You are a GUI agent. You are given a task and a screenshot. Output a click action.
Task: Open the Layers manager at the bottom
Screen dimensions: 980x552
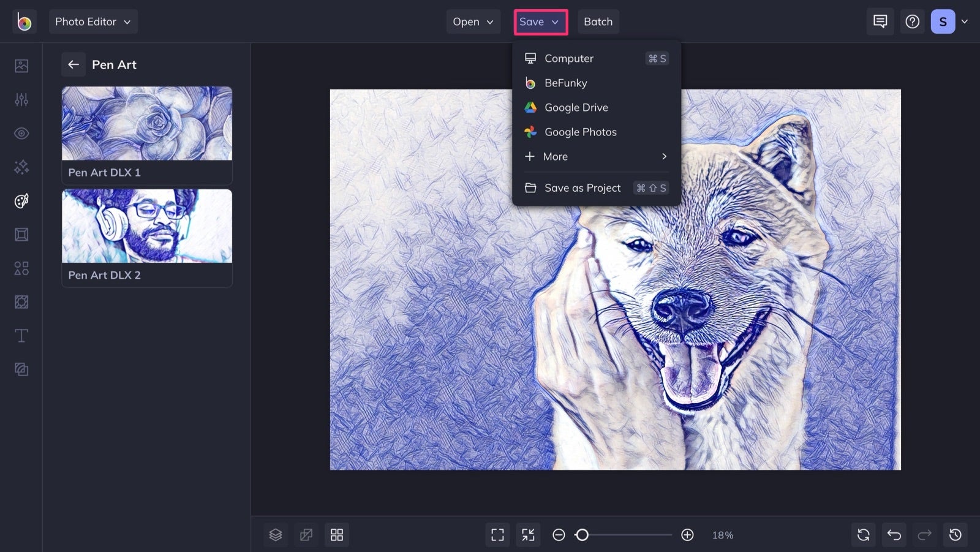[x=276, y=534]
